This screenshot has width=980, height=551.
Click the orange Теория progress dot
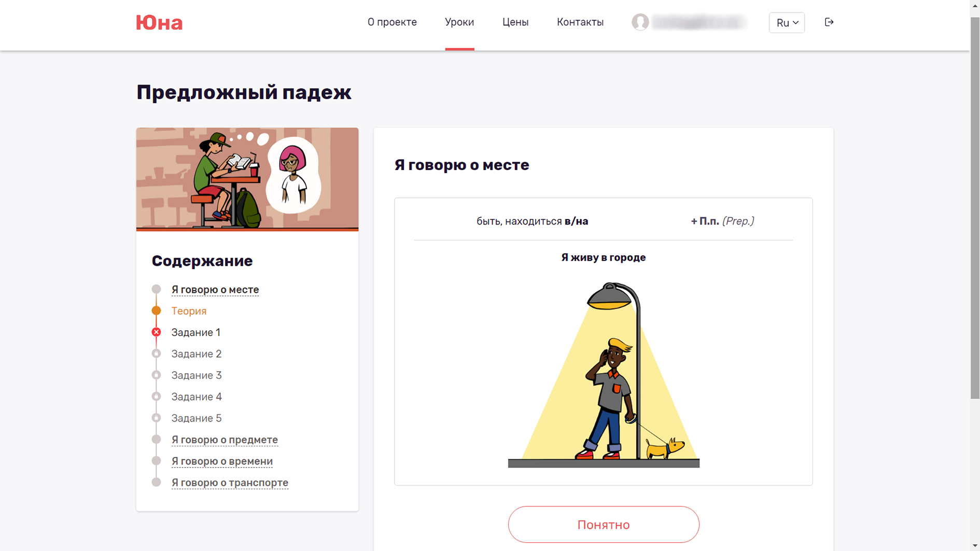[x=156, y=310]
